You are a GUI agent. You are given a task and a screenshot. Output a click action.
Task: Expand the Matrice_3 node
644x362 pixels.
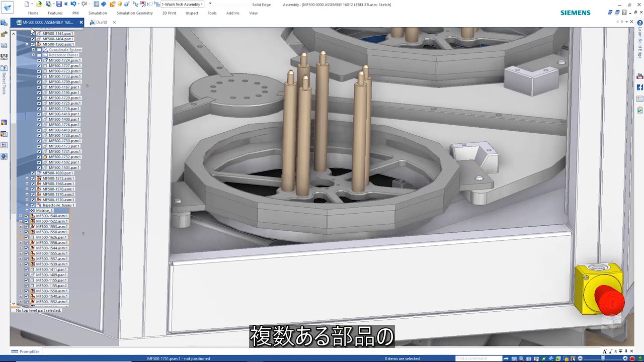pyautogui.click(x=27, y=211)
